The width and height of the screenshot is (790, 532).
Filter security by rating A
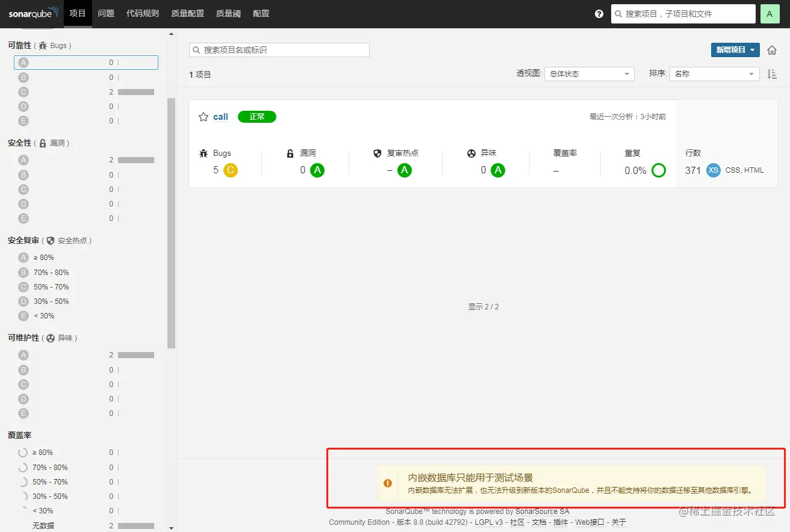(x=86, y=160)
